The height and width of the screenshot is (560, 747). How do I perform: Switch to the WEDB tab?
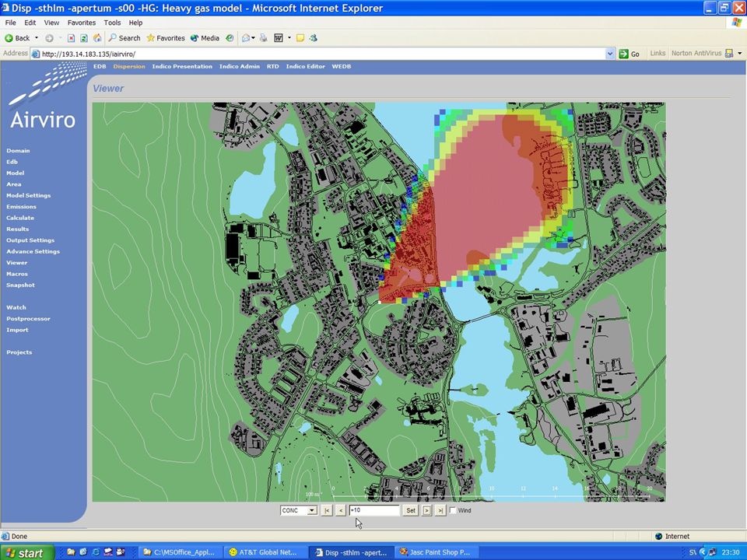coord(341,66)
